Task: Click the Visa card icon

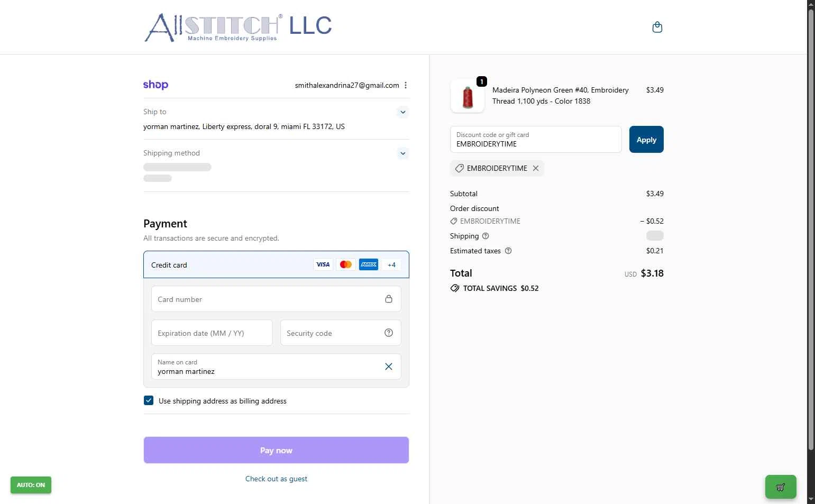Action: pyautogui.click(x=323, y=264)
